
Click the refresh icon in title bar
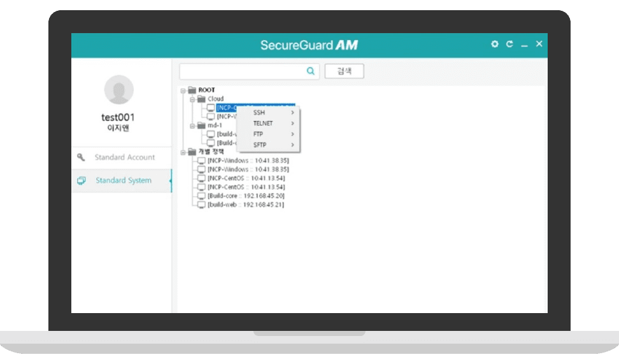point(509,45)
